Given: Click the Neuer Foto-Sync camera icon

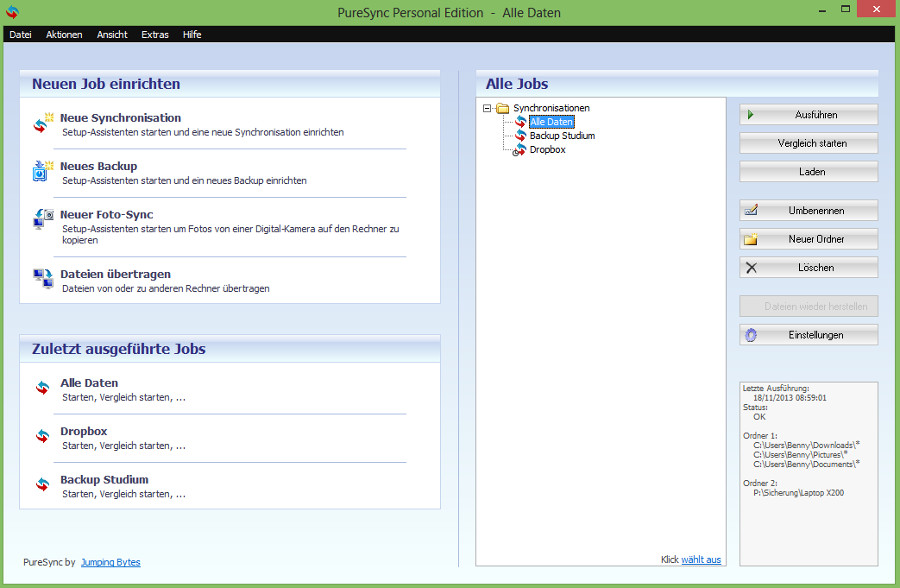Looking at the screenshot, I should pyautogui.click(x=43, y=219).
